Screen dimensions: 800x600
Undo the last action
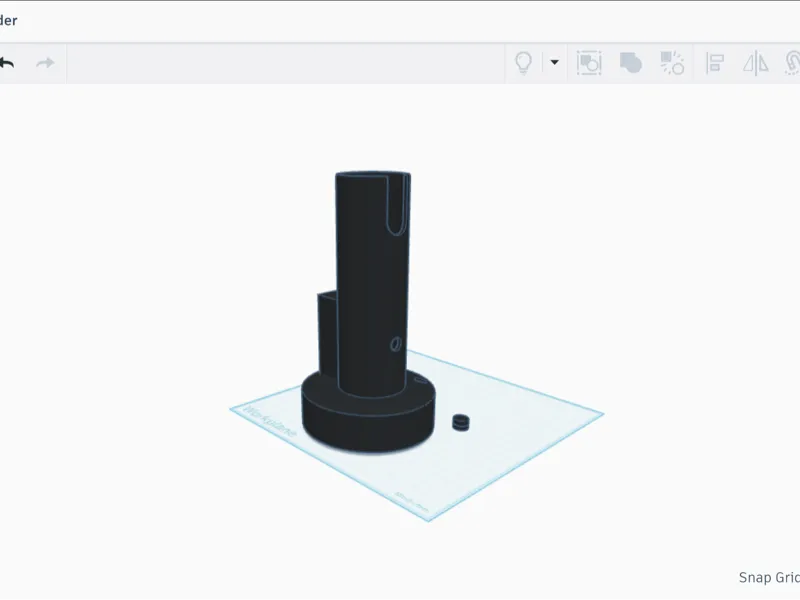(7, 63)
